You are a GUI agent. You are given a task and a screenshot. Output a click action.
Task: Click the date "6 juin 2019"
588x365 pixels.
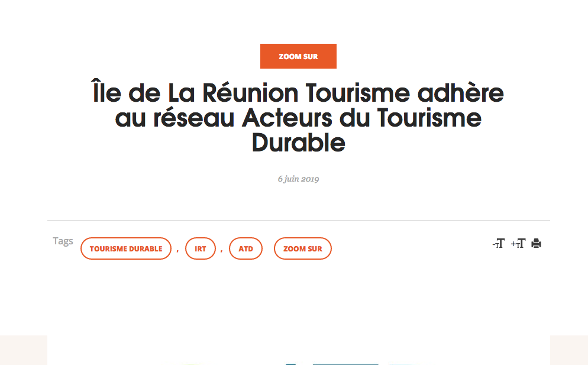298,179
